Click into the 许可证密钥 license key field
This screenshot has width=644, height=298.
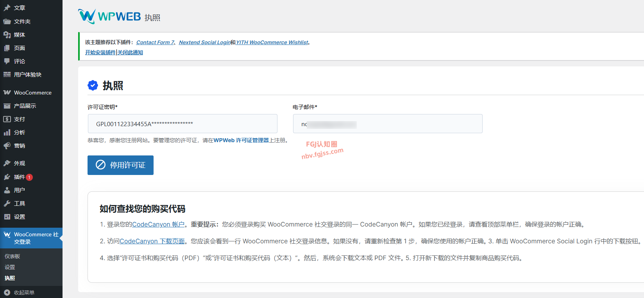(182, 124)
